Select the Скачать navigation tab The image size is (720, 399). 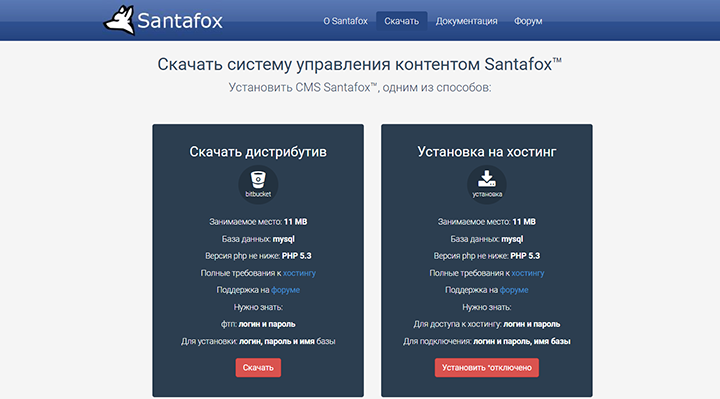point(401,21)
